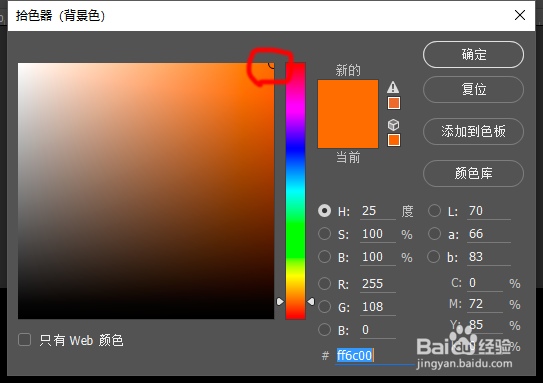
Task: Select the Lab a radio button
Action: pyautogui.click(x=434, y=234)
